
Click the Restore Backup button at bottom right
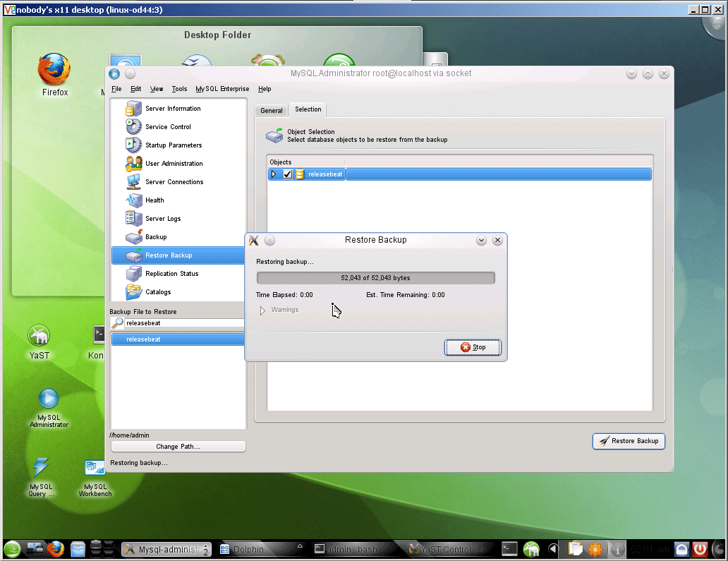pyautogui.click(x=629, y=441)
